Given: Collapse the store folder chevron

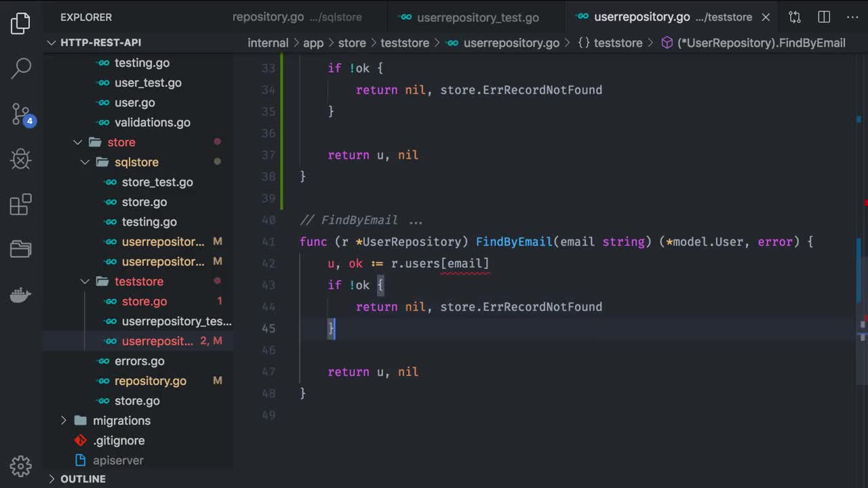Looking at the screenshot, I should tap(77, 142).
